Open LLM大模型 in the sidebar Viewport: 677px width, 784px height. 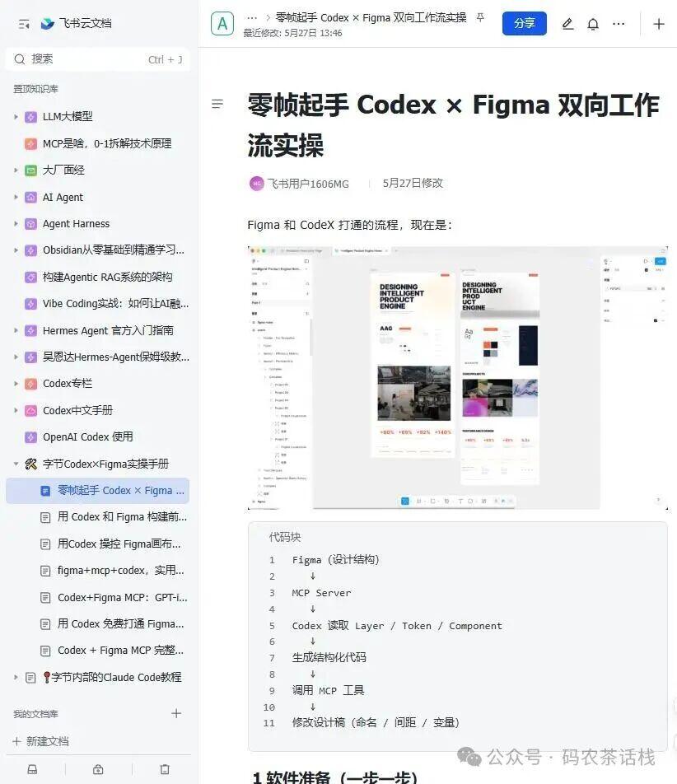point(68,116)
